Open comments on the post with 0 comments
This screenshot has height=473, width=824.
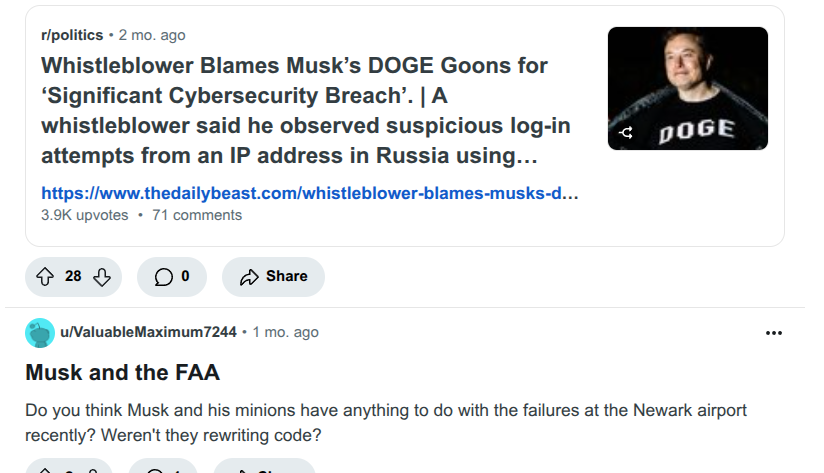[x=172, y=276]
